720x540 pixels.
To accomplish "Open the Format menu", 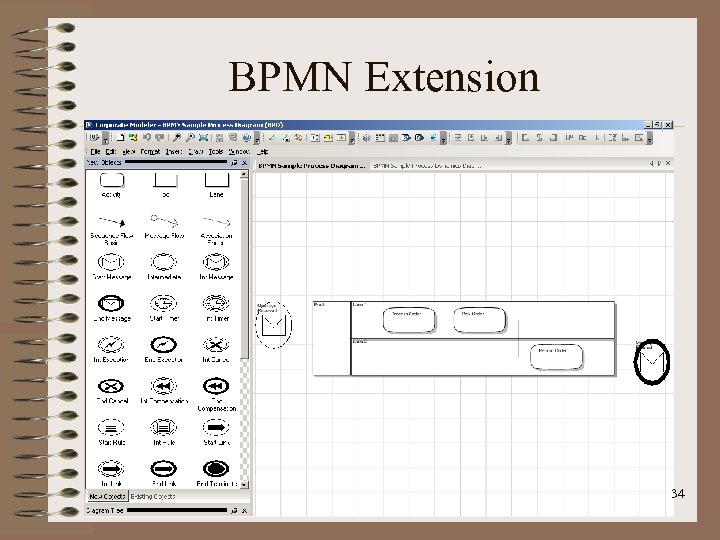I will [150, 151].
